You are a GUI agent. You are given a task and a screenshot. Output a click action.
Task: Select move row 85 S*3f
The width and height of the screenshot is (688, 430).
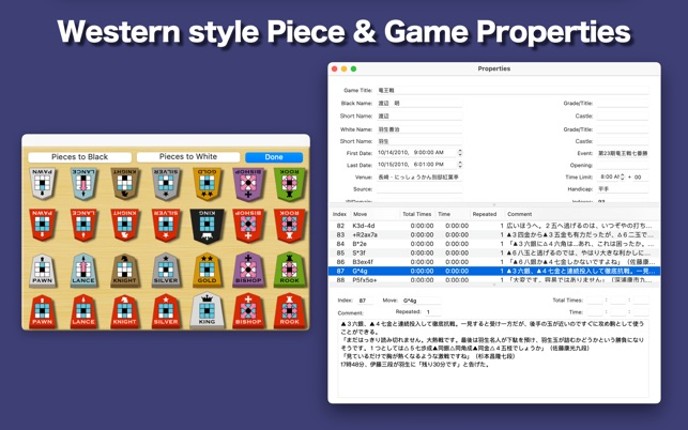point(494,253)
